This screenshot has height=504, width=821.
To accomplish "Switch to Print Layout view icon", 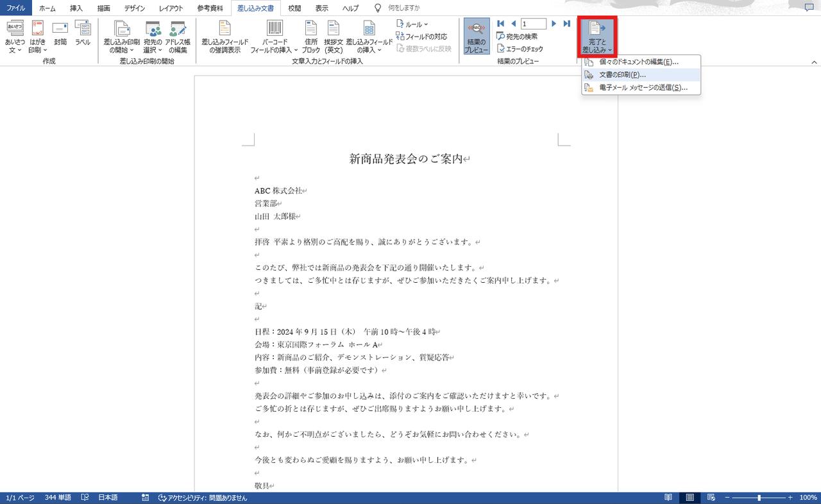I will tap(690, 498).
